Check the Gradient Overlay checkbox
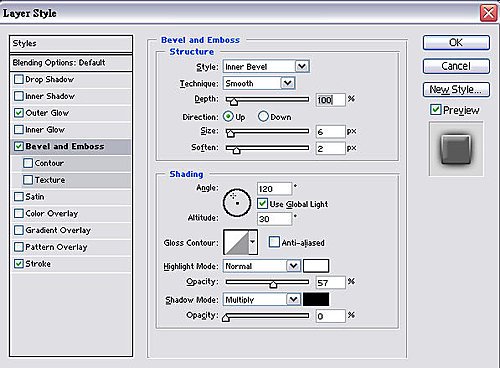The width and height of the screenshot is (500, 368). (x=19, y=230)
